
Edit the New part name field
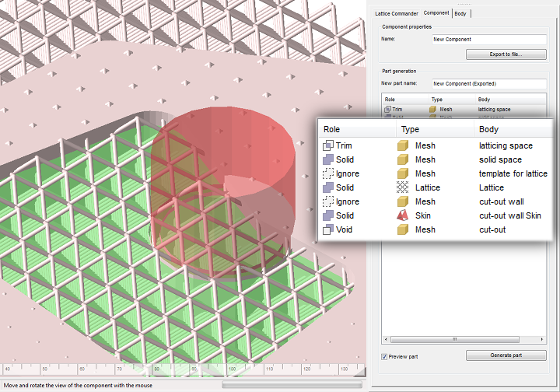click(489, 83)
